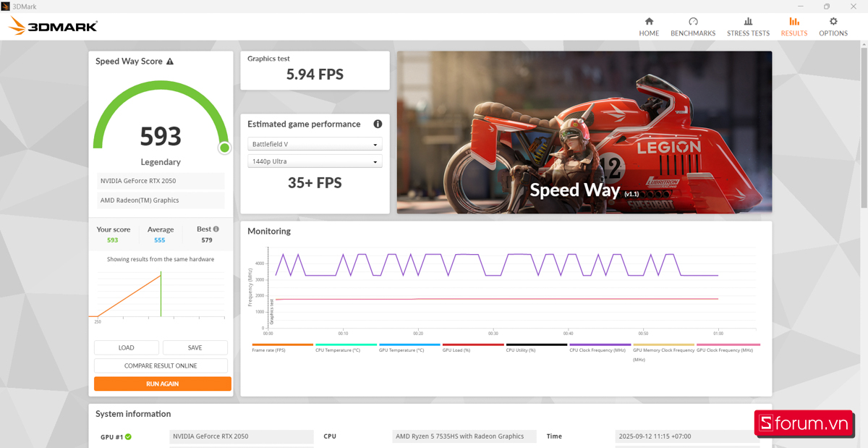Click the Speed Way benchmark image
The height and width of the screenshot is (448, 868).
(584, 132)
